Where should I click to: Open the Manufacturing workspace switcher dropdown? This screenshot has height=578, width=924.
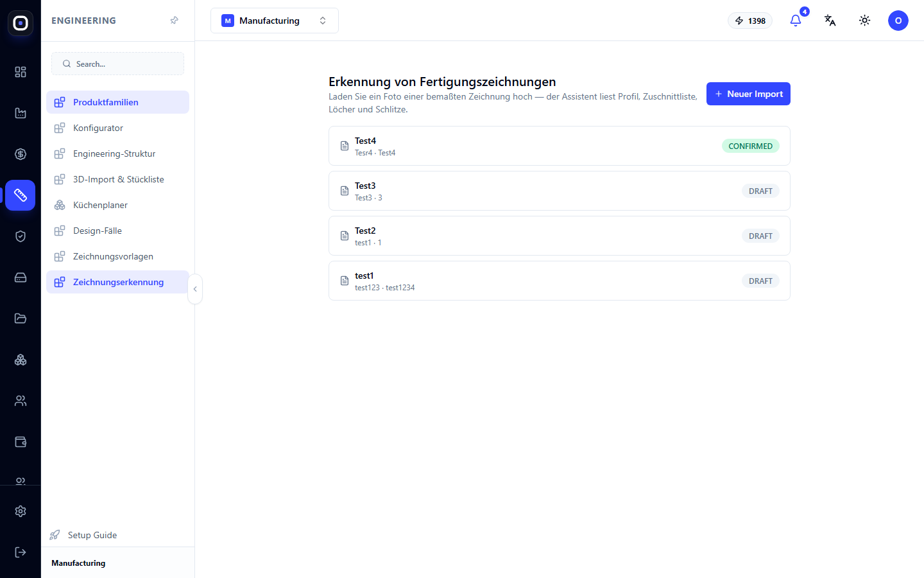[275, 21]
